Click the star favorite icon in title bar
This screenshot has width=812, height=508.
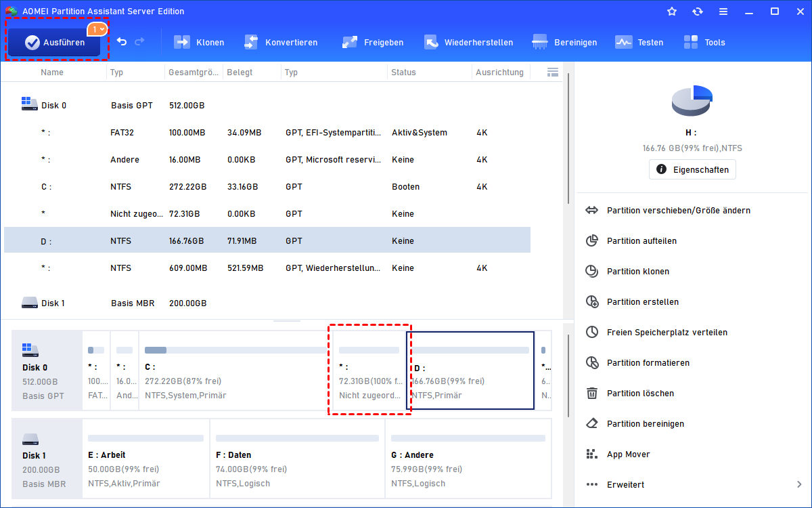click(672, 12)
